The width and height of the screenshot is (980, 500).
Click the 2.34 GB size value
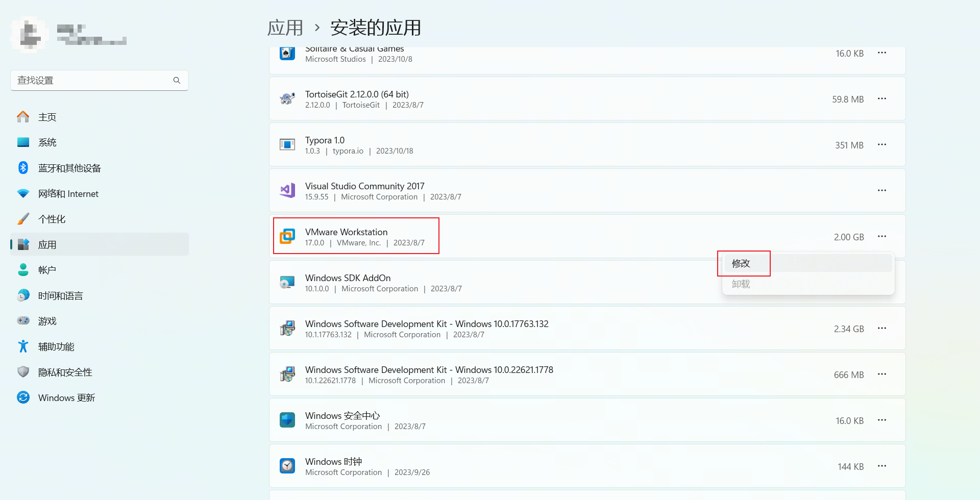[849, 329]
